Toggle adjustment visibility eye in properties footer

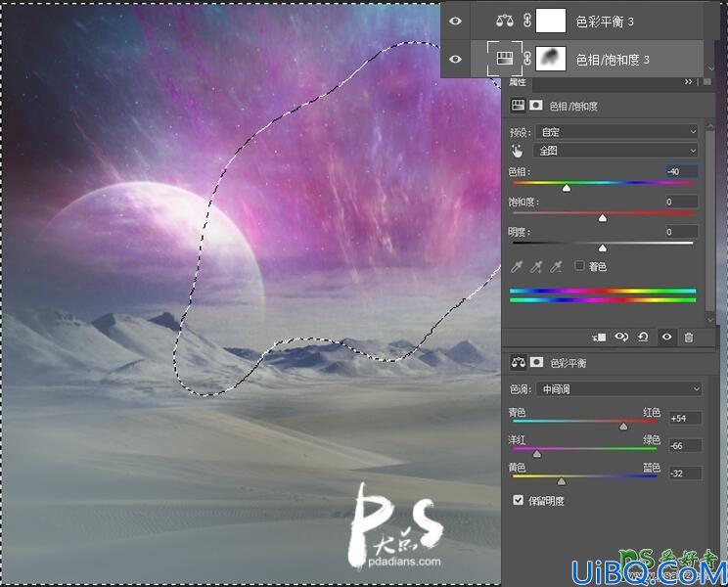(666, 337)
